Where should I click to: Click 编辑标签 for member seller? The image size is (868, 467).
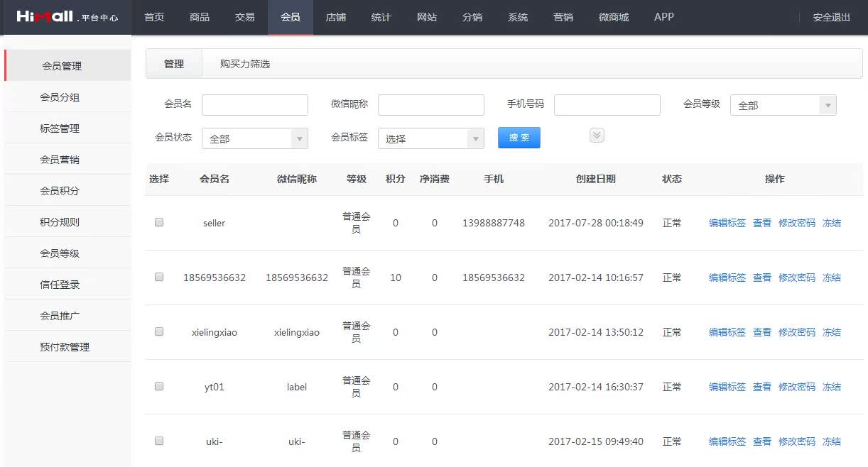(727, 223)
